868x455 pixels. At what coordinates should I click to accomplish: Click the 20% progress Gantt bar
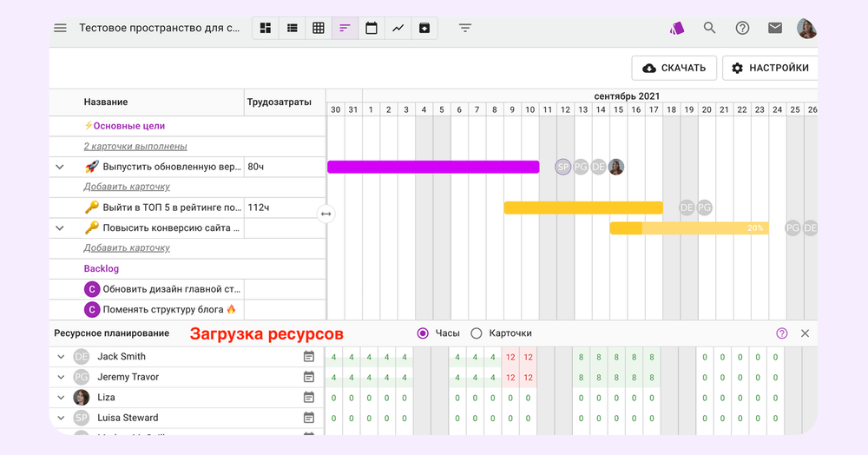click(x=689, y=228)
